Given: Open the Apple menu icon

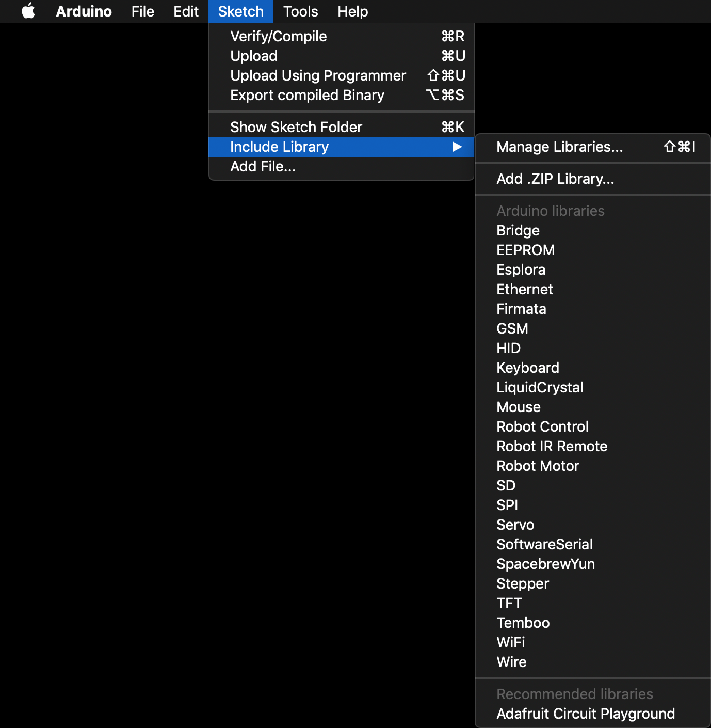Looking at the screenshot, I should click(x=28, y=11).
